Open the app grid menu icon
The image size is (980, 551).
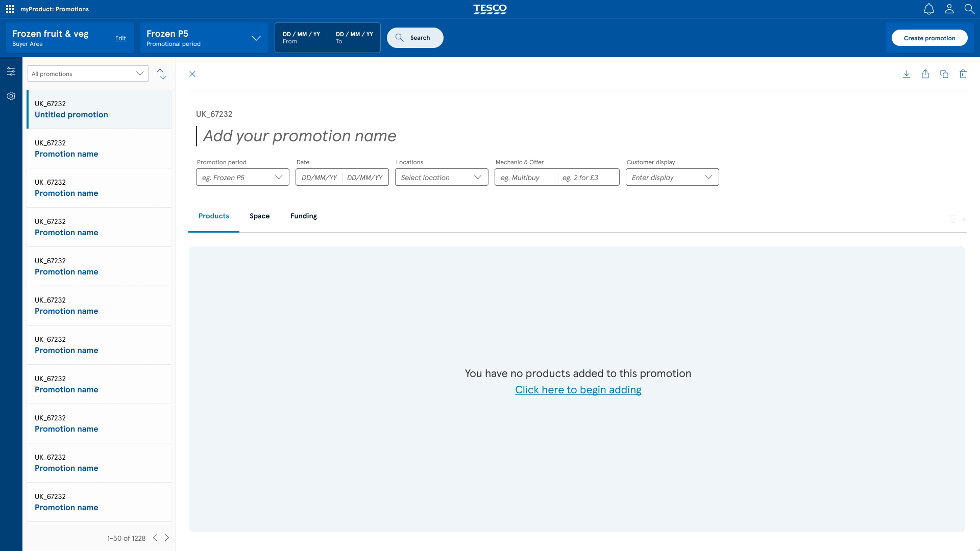tap(10, 9)
